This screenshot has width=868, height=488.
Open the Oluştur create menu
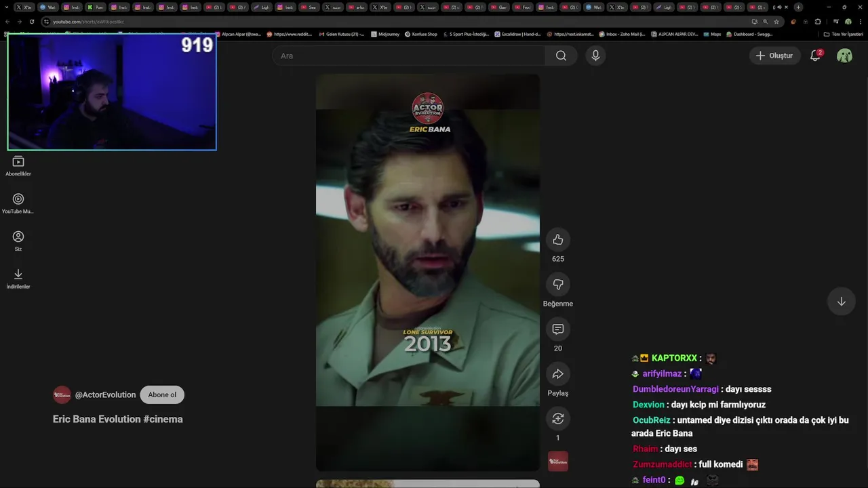pos(775,56)
